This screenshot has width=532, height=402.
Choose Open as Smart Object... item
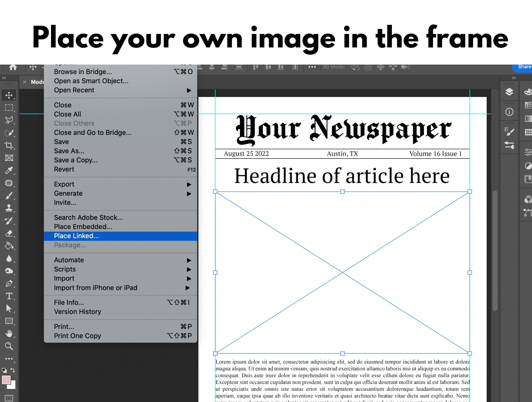(x=120, y=81)
